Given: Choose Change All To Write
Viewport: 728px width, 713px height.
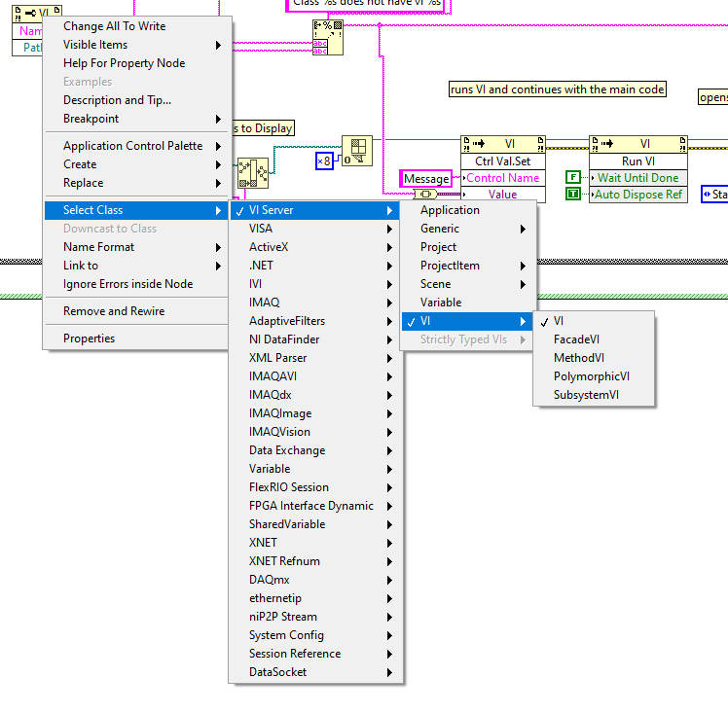Looking at the screenshot, I should tap(114, 26).
